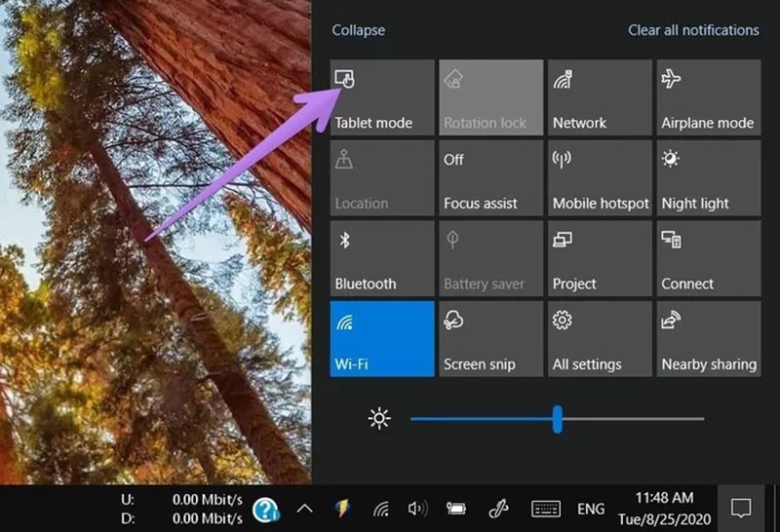Open All settings tile

[x=600, y=339]
